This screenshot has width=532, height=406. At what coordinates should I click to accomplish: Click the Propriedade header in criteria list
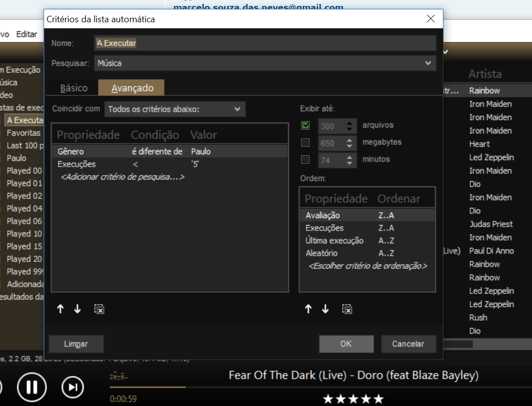88,135
